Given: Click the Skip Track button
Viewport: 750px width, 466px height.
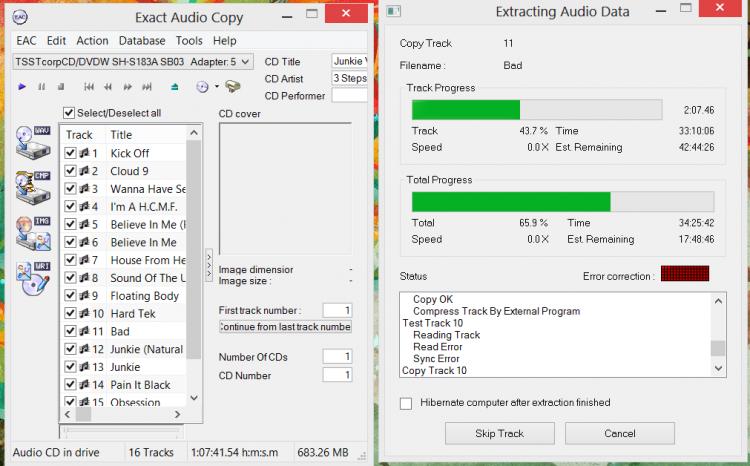Looking at the screenshot, I should [500, 433].
